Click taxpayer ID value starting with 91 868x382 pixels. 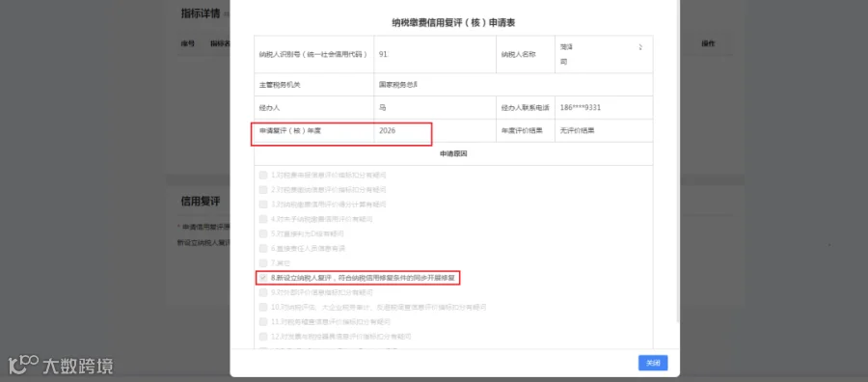[x=384, y=54]
